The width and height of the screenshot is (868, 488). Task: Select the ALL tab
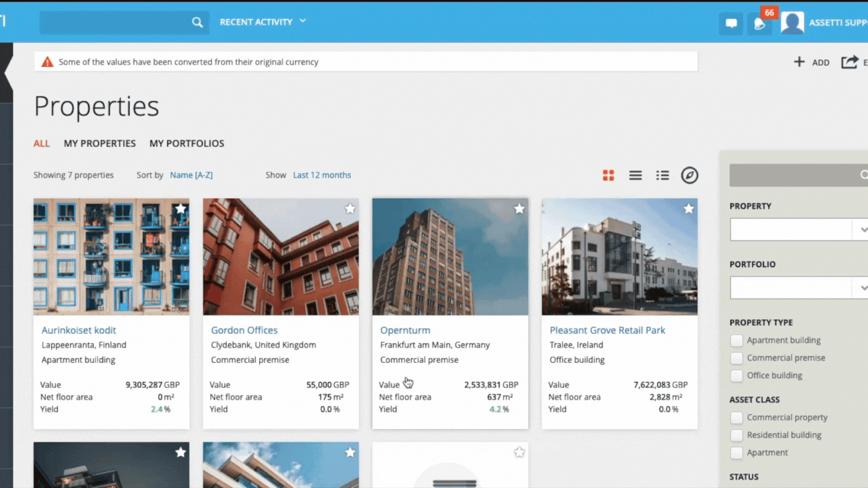[42, 143]
